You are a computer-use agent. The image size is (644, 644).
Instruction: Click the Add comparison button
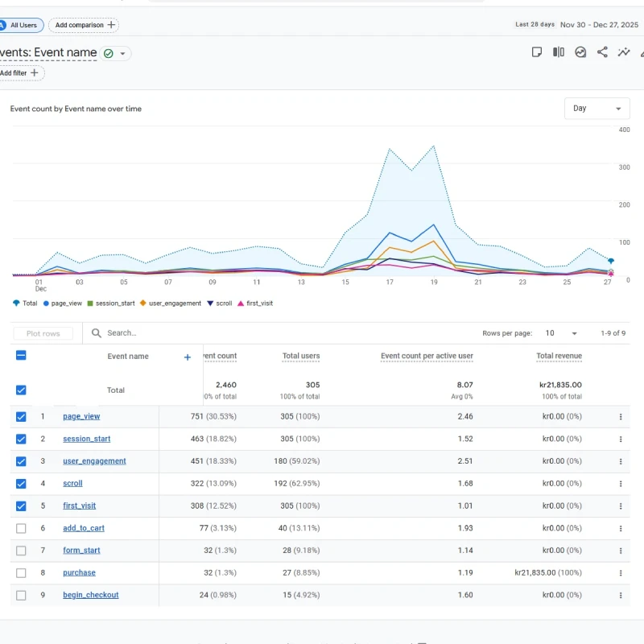coord(84,25)
